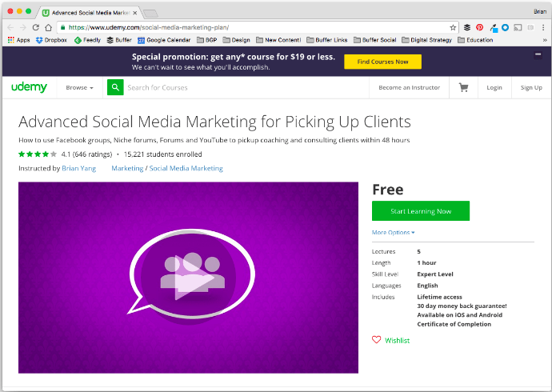Go back with the browser back arrow
Screen dimensions: 552x392
click(x=10, y=27)
